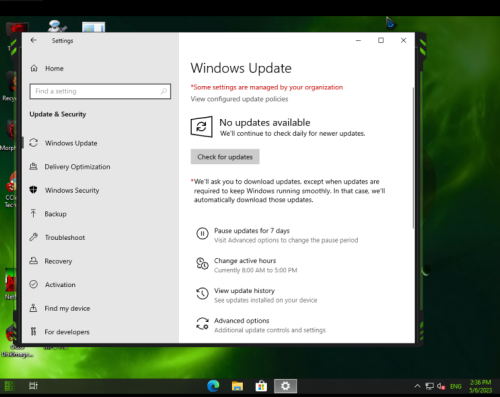Click the Settings window vertical scrollbar
Screen dimensions: 500x397
[x=413, y=158]
